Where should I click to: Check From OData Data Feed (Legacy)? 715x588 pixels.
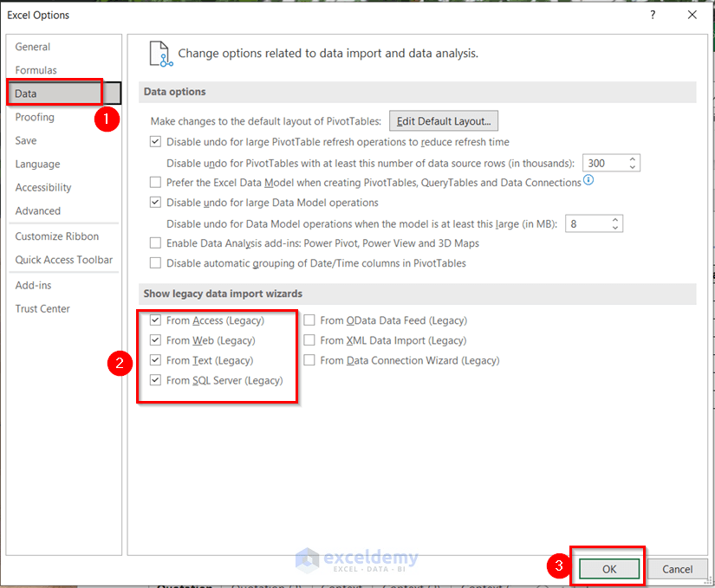309,320
